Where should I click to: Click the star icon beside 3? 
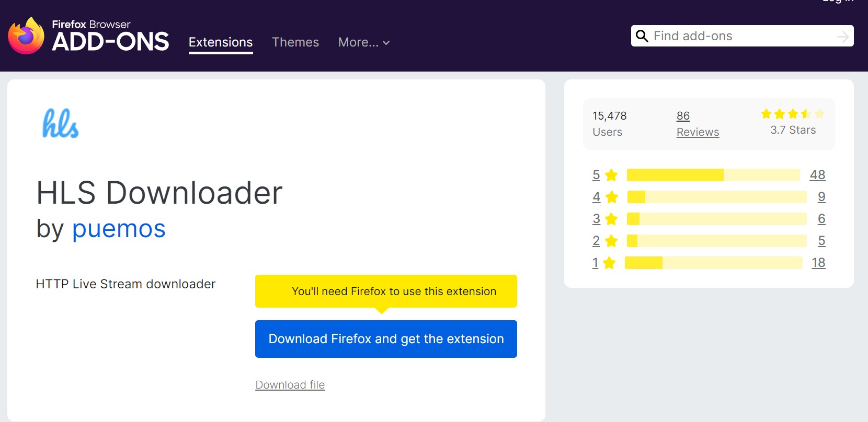pos(611,219)
